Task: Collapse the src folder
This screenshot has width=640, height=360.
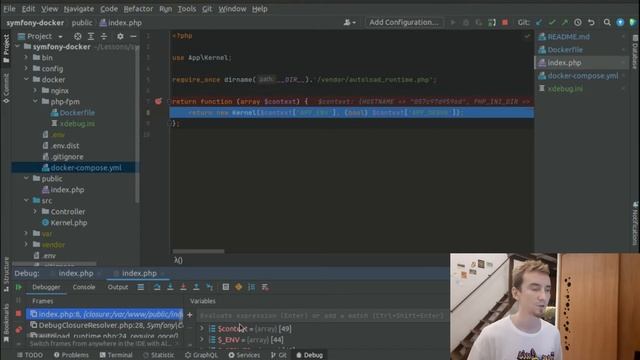Action: [x=26, y=200]
